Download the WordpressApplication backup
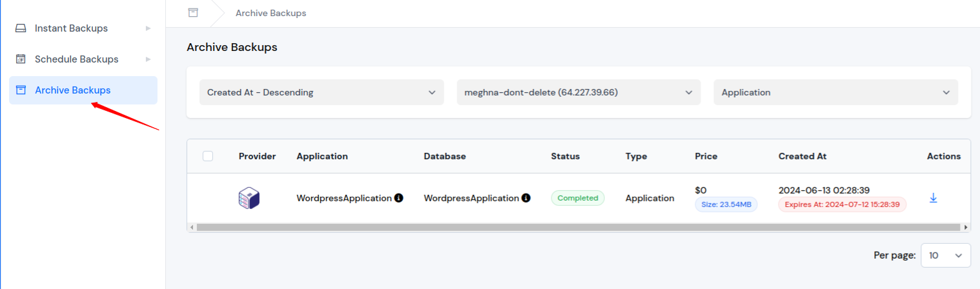Viewport: 980px width, 289px height. [933, 198]
